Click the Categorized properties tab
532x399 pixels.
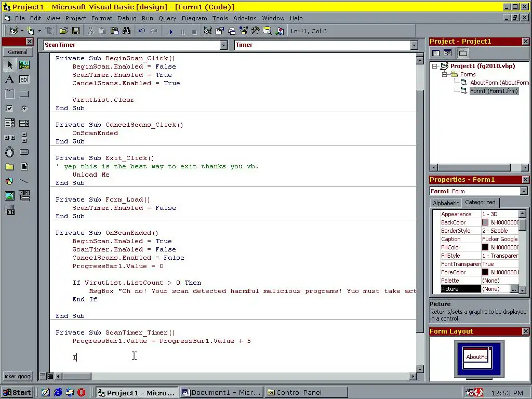480,202
